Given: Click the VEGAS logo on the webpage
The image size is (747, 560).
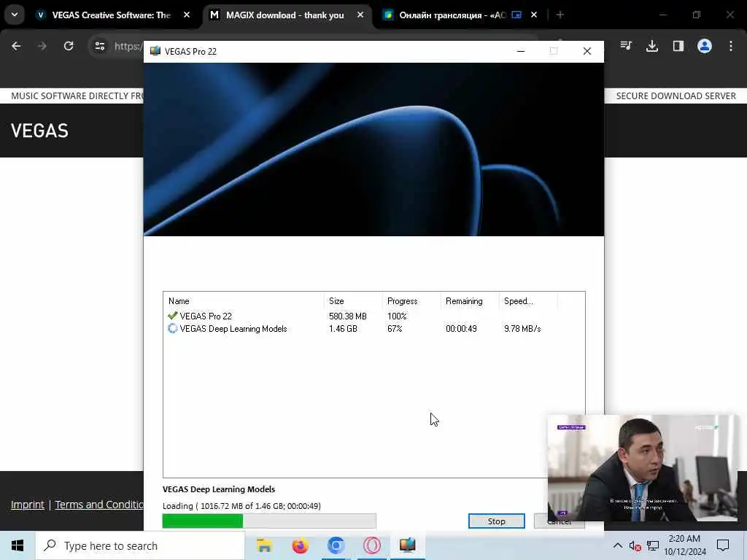Looking at the screenshot, I should [x=39, y=131].
